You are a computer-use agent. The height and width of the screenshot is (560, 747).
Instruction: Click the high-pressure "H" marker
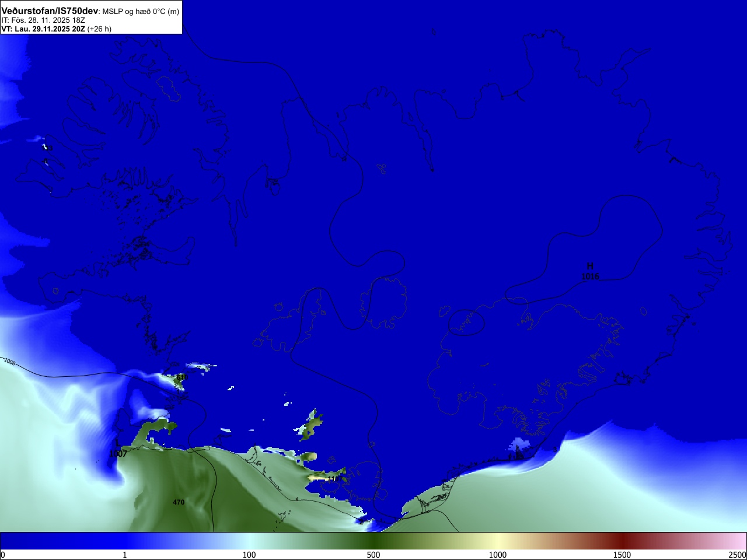click(x=590, y=266)
